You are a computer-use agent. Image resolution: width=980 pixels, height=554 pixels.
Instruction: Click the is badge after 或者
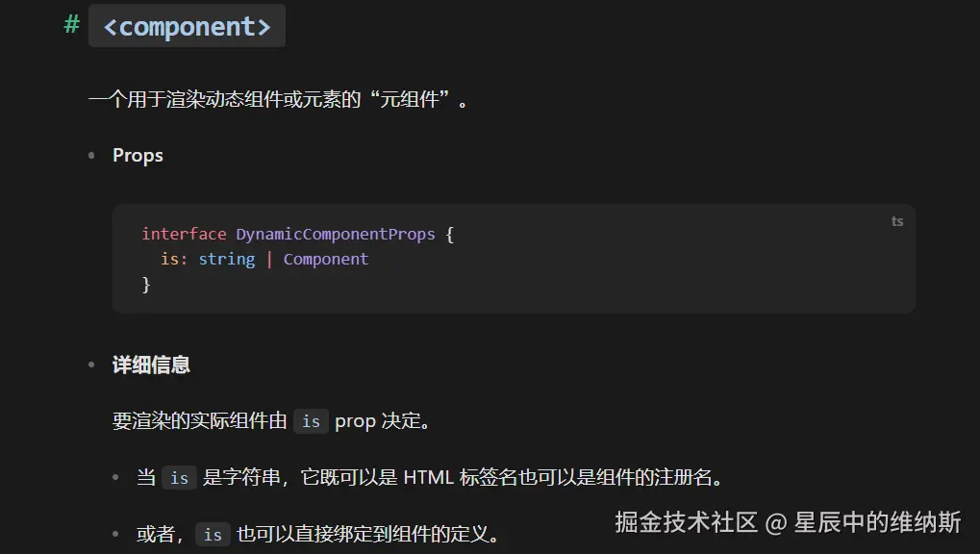pos(213,535)
